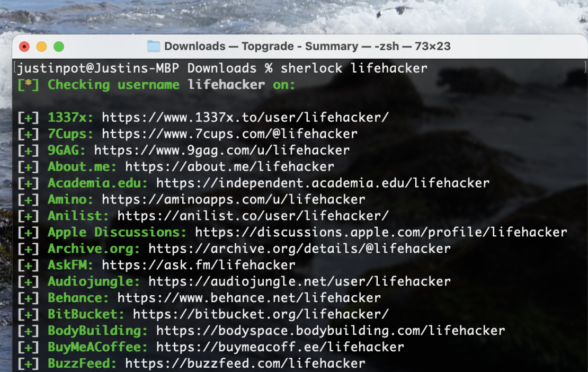Click the red close window button

pos(24,47)
